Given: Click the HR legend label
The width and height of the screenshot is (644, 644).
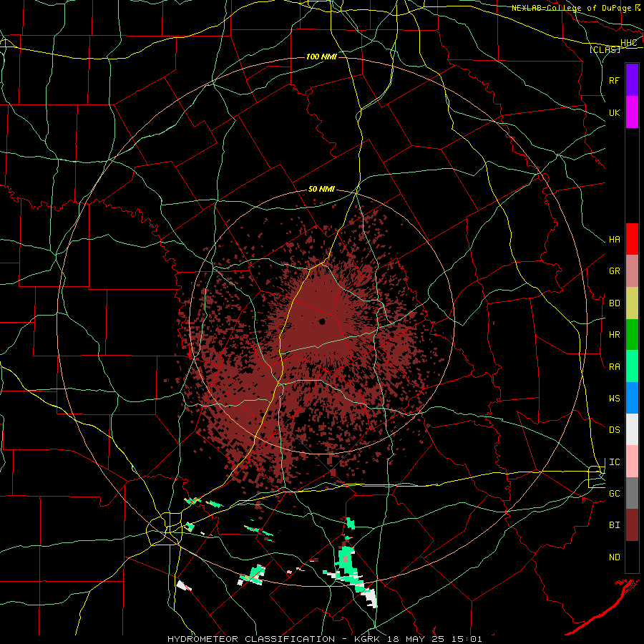Looking at the screenshot, I should [614, 335].
